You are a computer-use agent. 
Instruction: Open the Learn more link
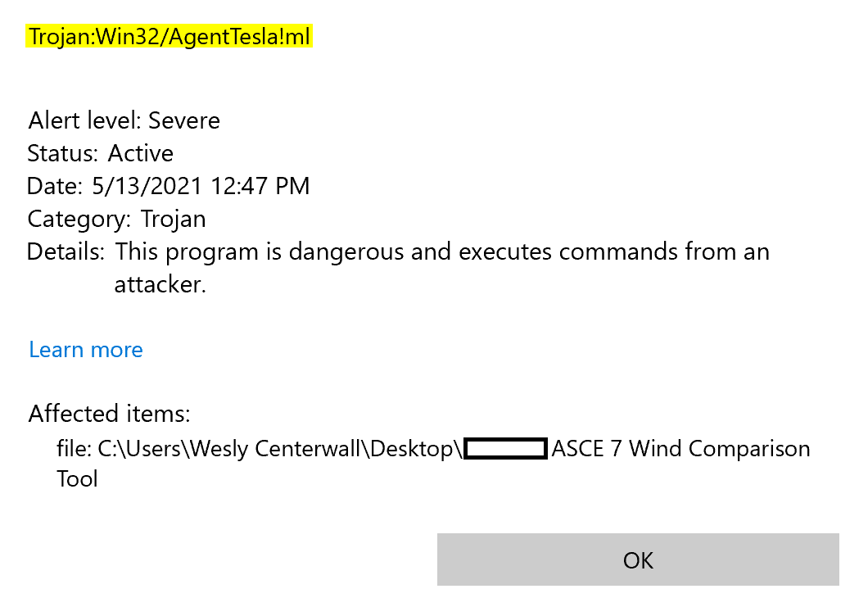coord(86,350)
